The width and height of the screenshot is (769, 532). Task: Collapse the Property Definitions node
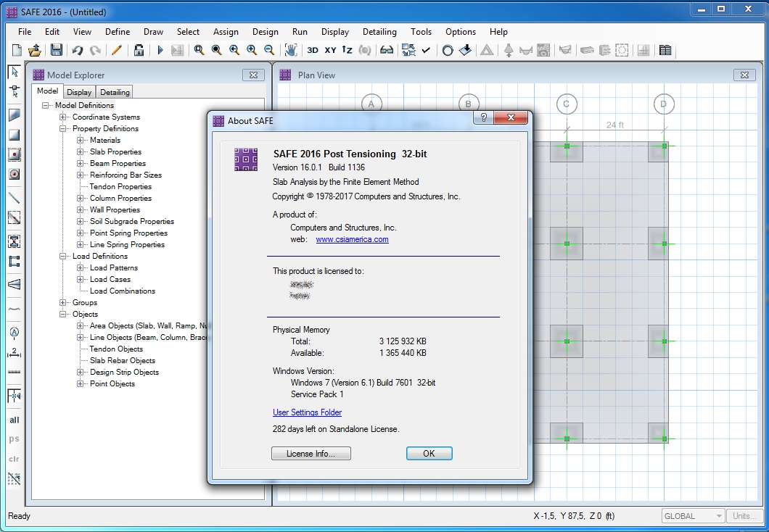tap(63, 129)
